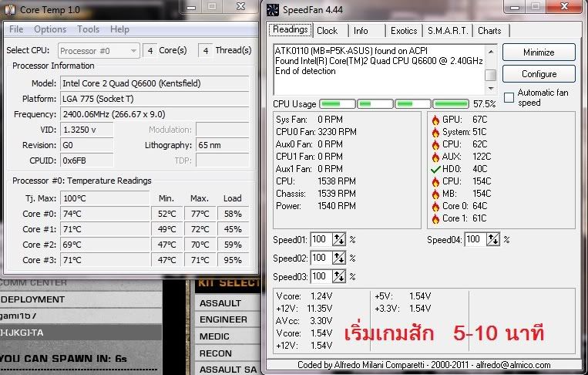
Task: Click Core #3 load value 95%
Action: pos(233,260)
